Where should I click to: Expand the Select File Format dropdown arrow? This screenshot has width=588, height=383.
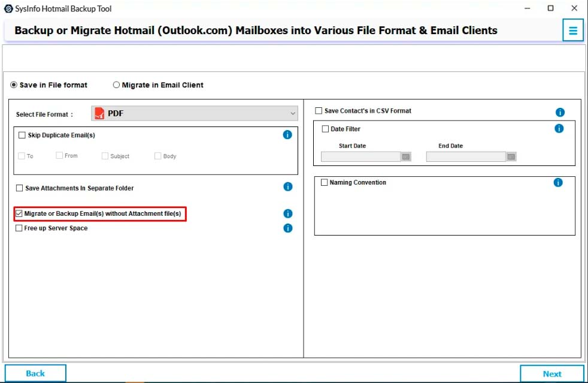pyautogui.click(x=292, y=113)
